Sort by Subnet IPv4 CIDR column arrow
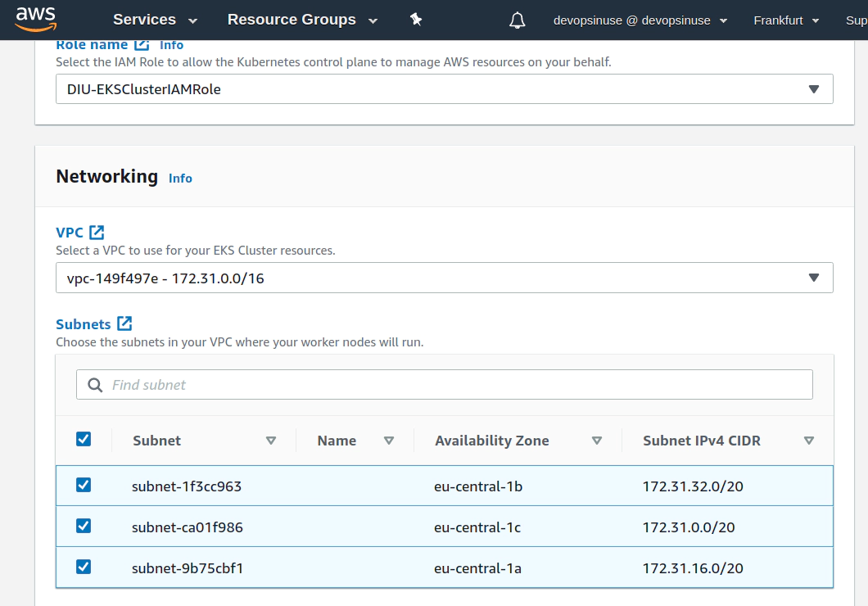Viewport: 868px width, 606px height. [x=809, y=441]
